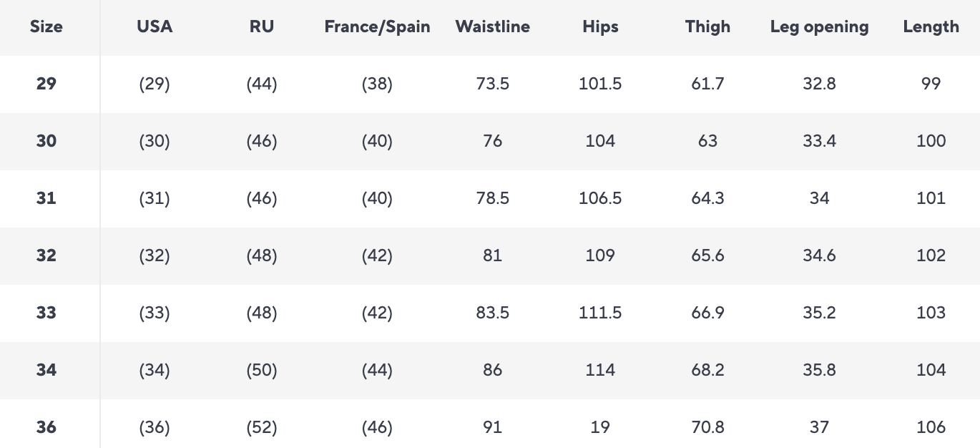Select hips value 19 for size 36
980x448 pixels.
(600, 427)
